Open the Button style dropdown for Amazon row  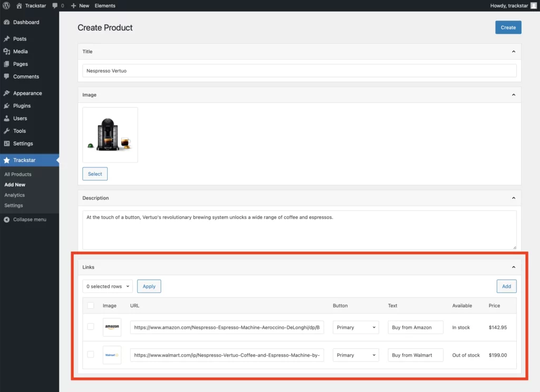click(x=356, y=327)
